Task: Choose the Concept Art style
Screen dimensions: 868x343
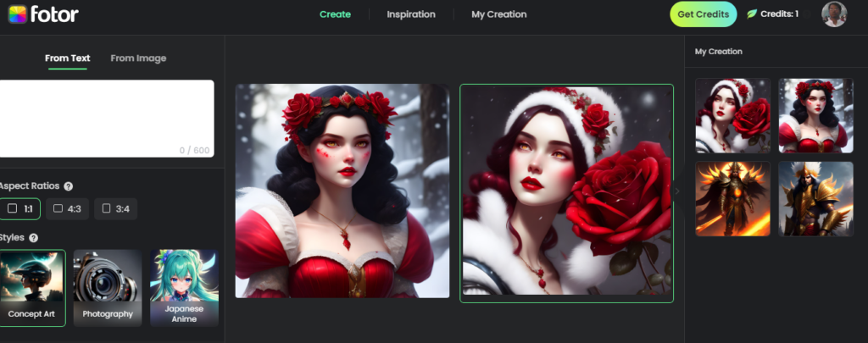Action: coord(31,288)
